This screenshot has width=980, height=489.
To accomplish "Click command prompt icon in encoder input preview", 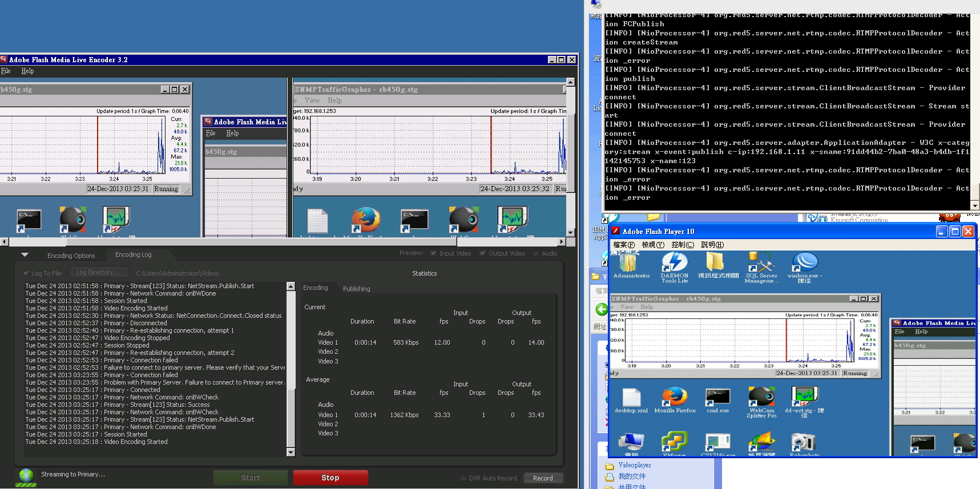I will (29, 220).
